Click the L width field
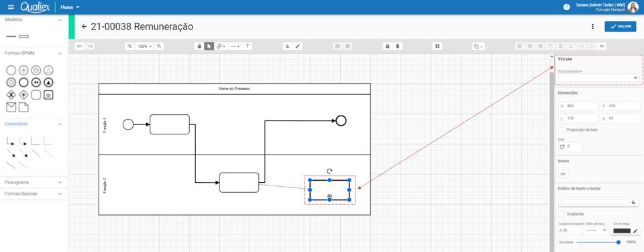This screenshot has width=644, height=252. pos(578,118)
